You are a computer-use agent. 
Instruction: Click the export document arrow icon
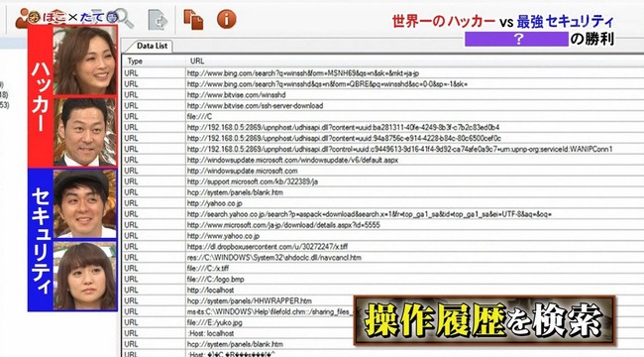158,20
